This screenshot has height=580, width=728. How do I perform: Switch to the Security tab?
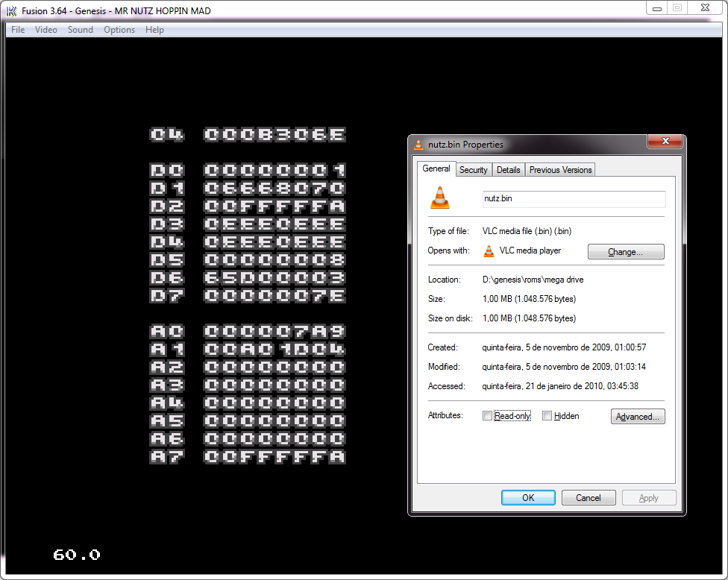tap(474, 170)
